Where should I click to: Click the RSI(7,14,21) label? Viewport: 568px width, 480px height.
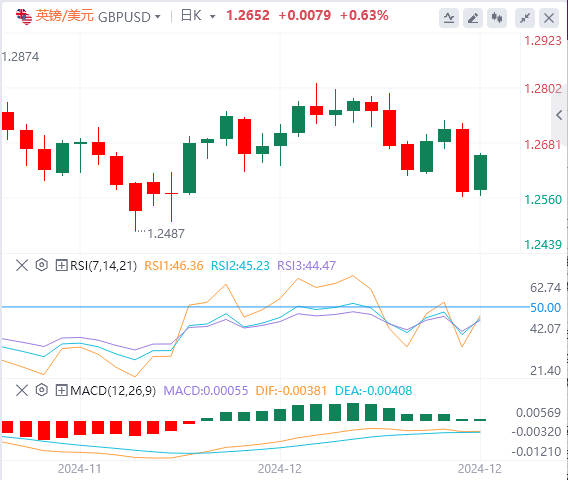pos(104,266)
